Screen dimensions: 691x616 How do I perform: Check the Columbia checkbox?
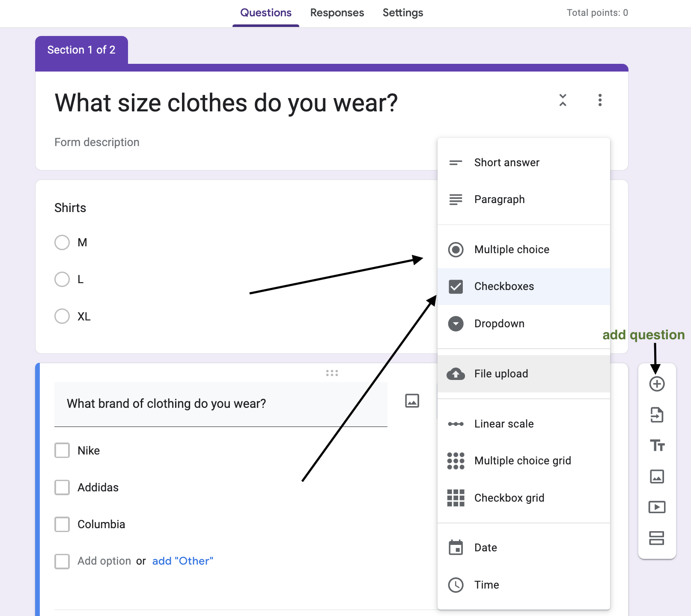pos(62,524)
